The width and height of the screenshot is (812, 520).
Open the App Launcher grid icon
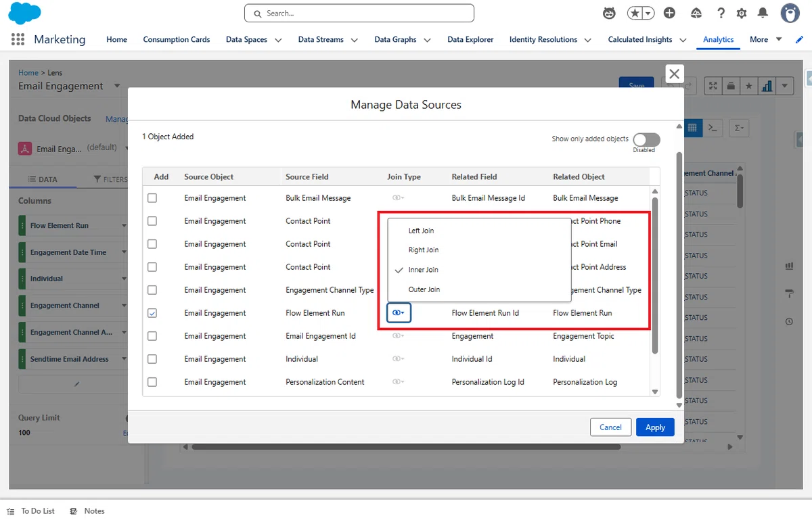[x=18, y=39]
